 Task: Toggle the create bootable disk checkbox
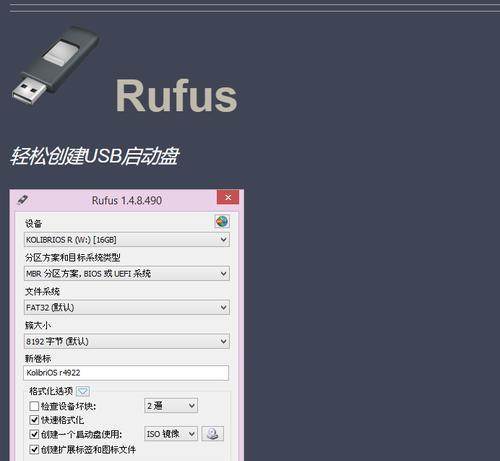pos(34,434)
